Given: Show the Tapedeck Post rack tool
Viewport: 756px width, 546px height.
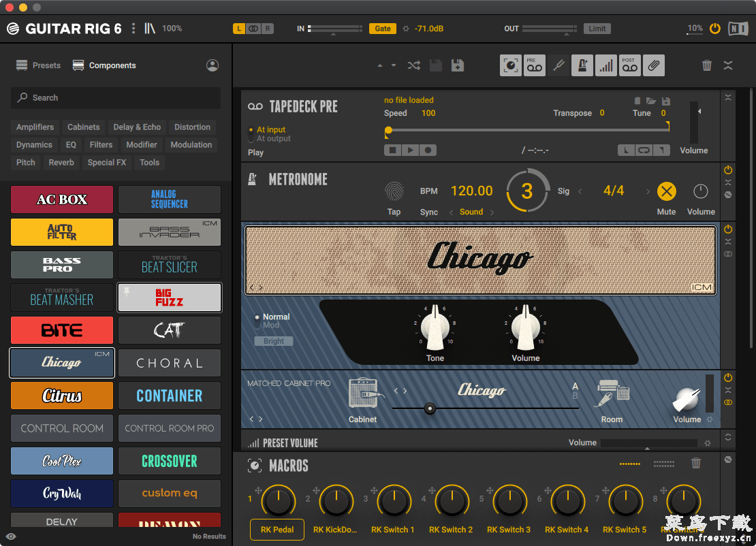Looking at the screenshot, I should (x=630, y=65).
